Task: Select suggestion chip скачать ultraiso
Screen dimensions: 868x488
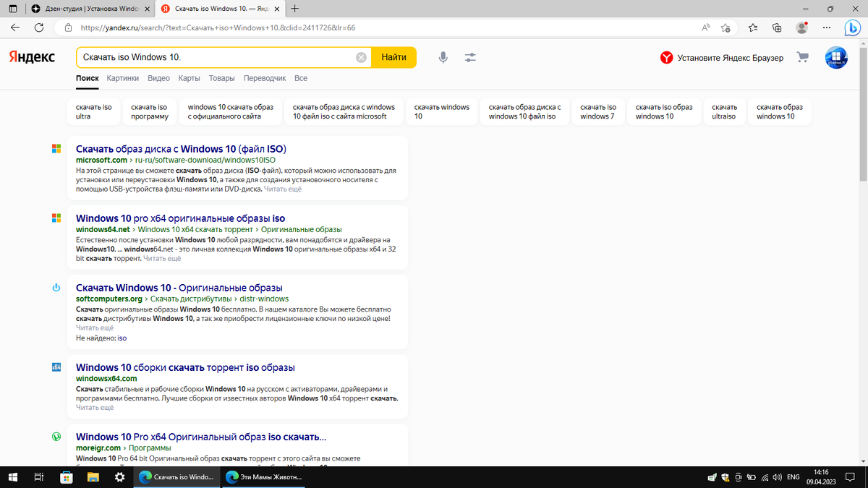Action: [724, 111]
